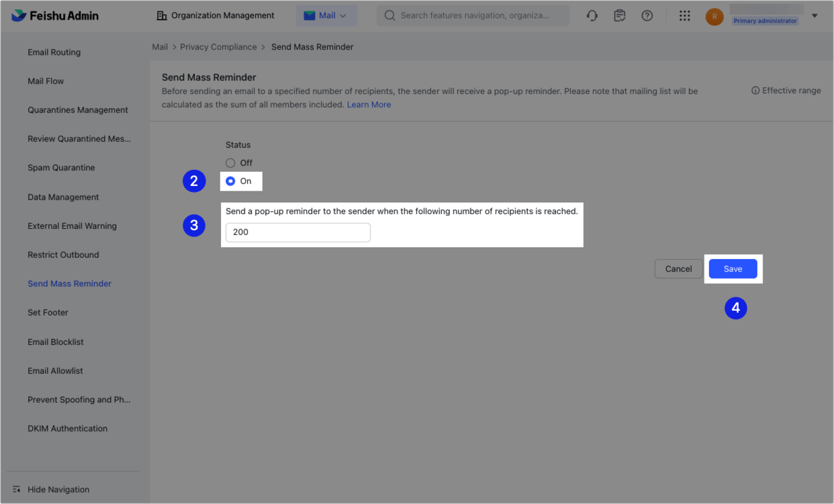Click the Save button
Viewport: 834px width, 504px height.
coord(733,268)
